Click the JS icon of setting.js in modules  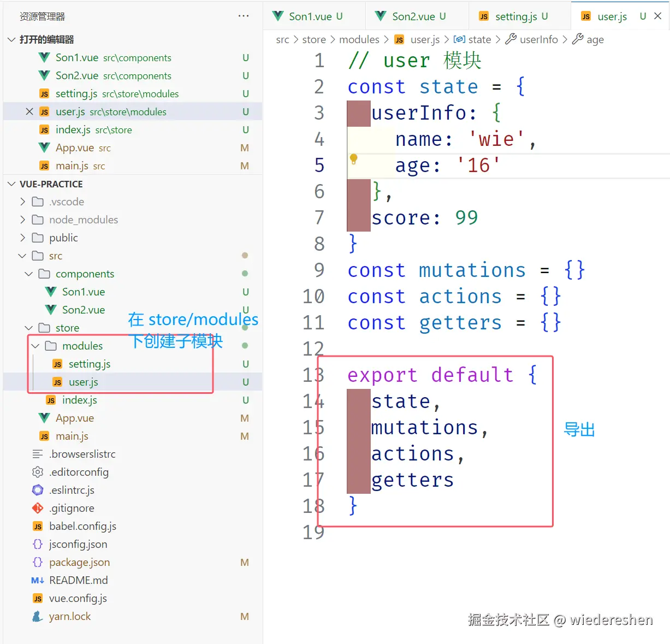point(57,364)
